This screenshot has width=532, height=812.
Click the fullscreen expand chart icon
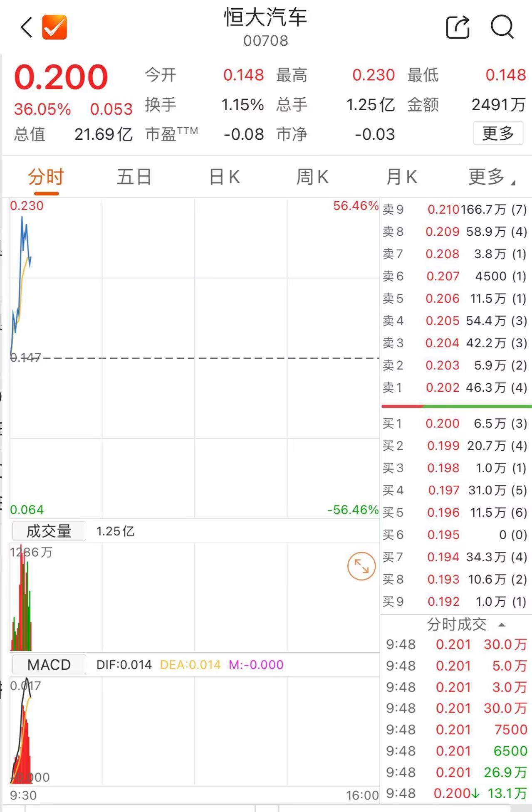[x=361, y=566]
